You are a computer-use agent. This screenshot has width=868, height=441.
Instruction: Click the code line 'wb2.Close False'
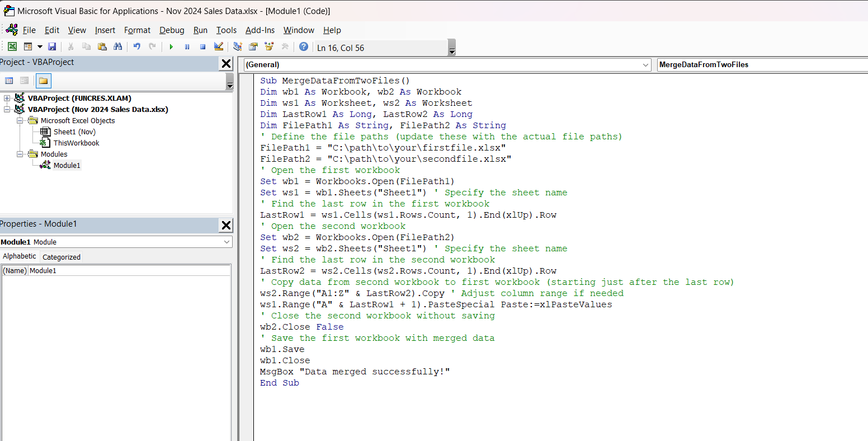302,327
